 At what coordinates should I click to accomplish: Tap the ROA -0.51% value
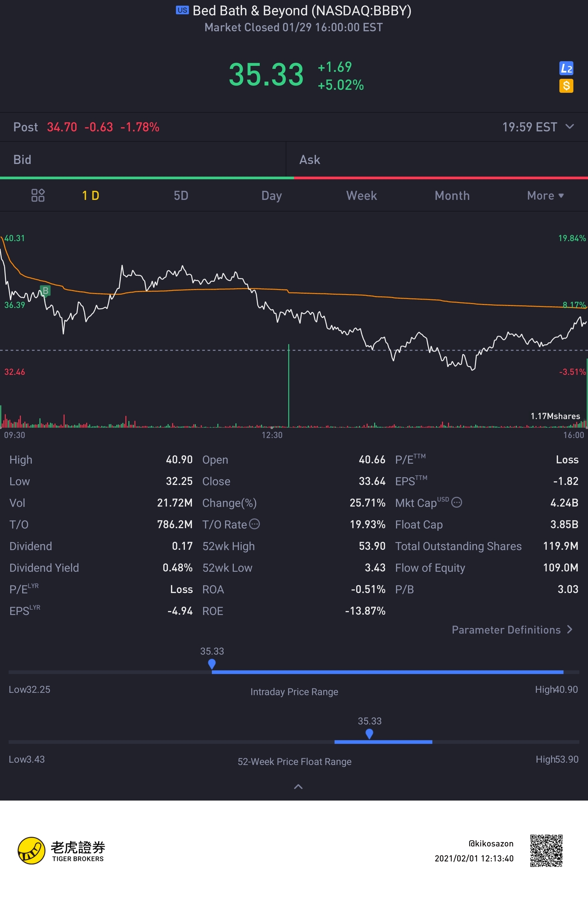[368, 589]
